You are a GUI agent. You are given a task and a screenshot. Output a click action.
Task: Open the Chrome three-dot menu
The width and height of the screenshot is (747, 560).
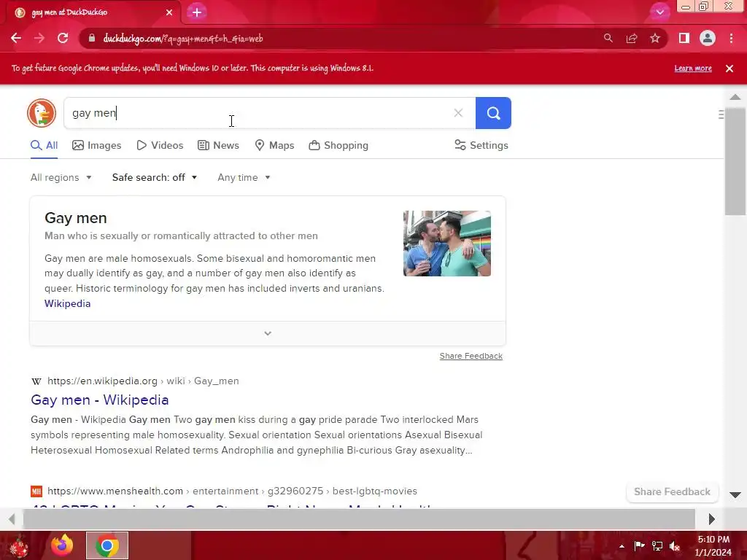731,38
